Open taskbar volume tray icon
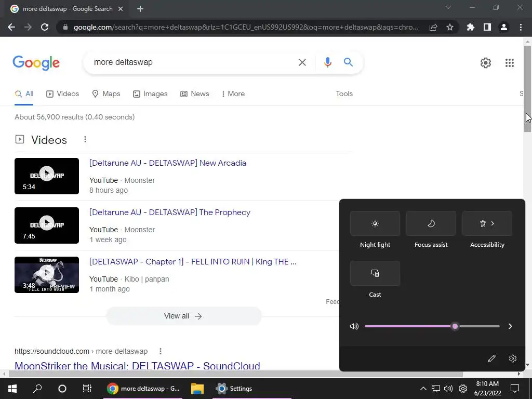Screen dimensions: 532x399 click(x=448, y=389)
